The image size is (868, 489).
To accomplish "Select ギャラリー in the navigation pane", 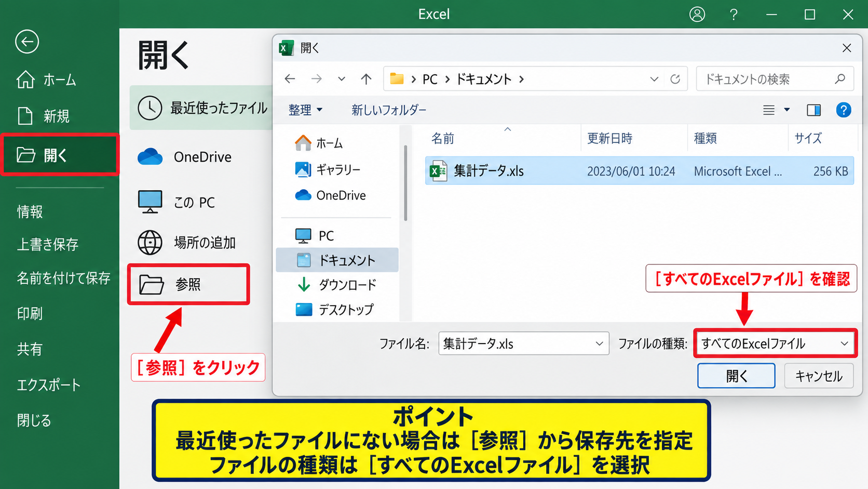I will pos(327,169).
